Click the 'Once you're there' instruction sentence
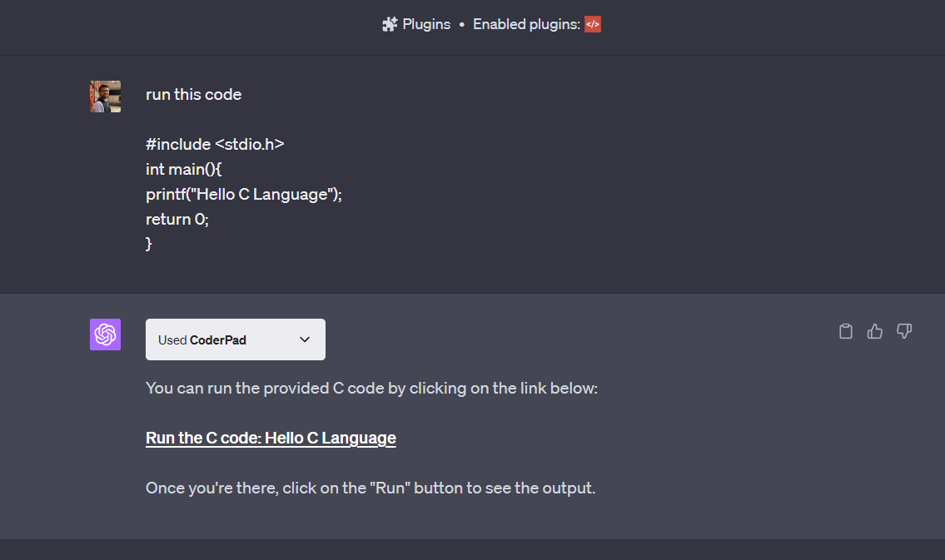The height and width of the screenshot is (560, 945). pos(371,488)
